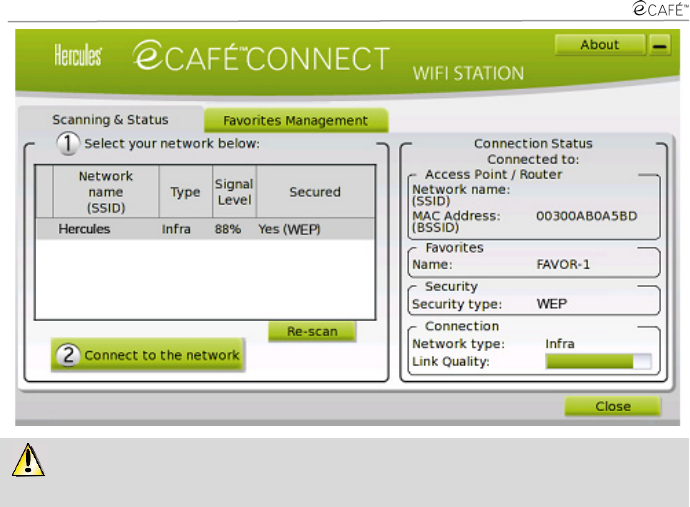Image resolution: width=690 pixels, height=507 pixels.
Task: Click the Infra type table cell
Action: 176,229
